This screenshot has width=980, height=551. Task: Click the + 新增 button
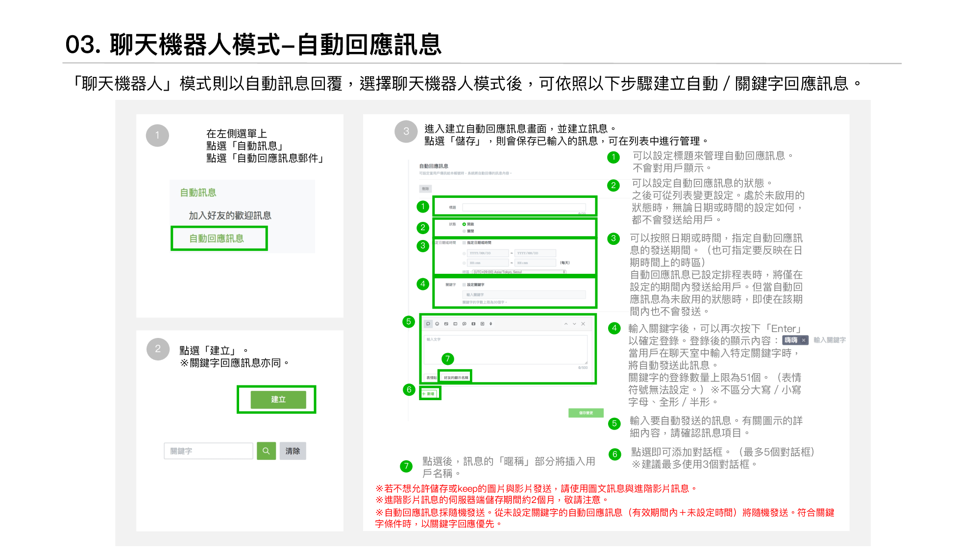430,393
